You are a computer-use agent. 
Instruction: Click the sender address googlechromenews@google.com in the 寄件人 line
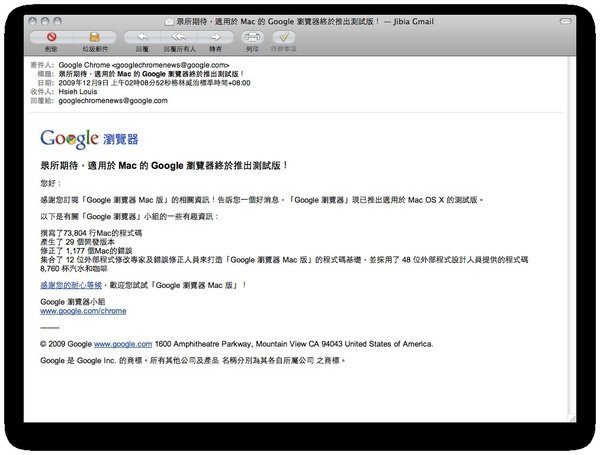171,65
